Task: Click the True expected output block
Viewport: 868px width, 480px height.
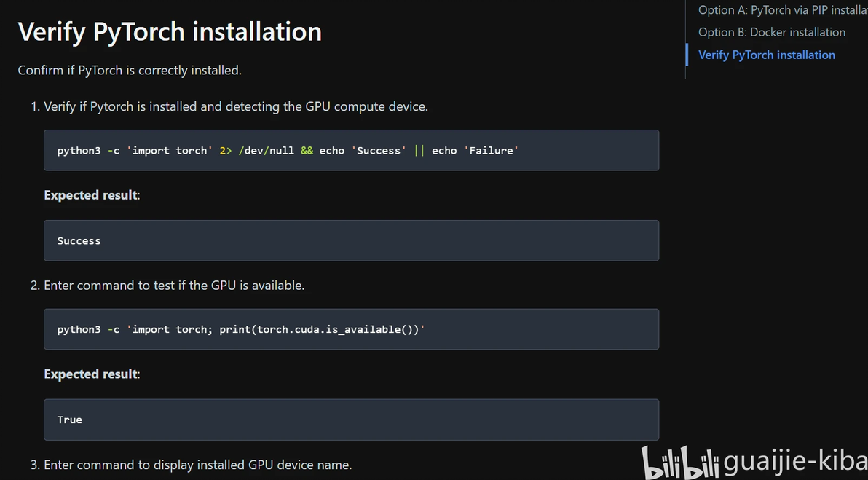Action: (x=351, y=420)
